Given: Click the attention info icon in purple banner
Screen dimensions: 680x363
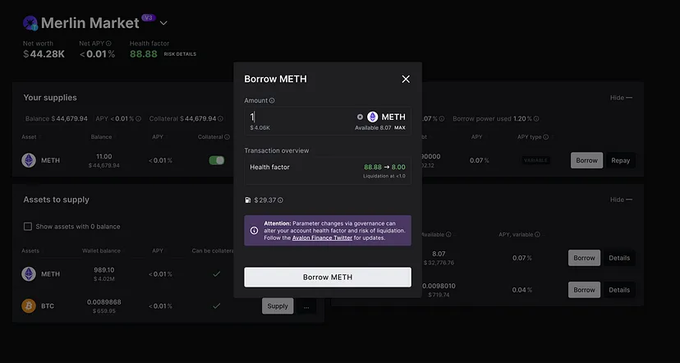Looking at the screenshot, I should (254, 231).
